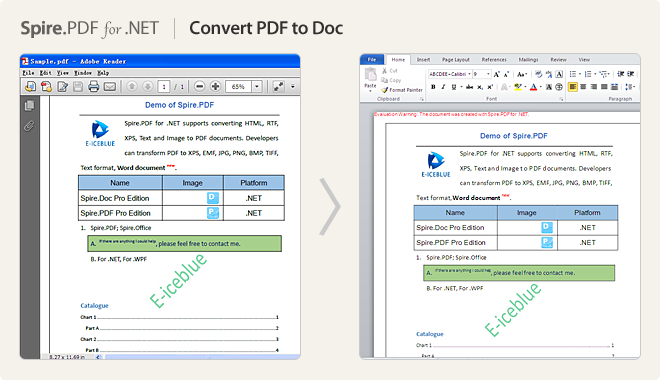Open the attachments paperclip panel
Screen dimensions: 660x380
[x=29, y=125]
